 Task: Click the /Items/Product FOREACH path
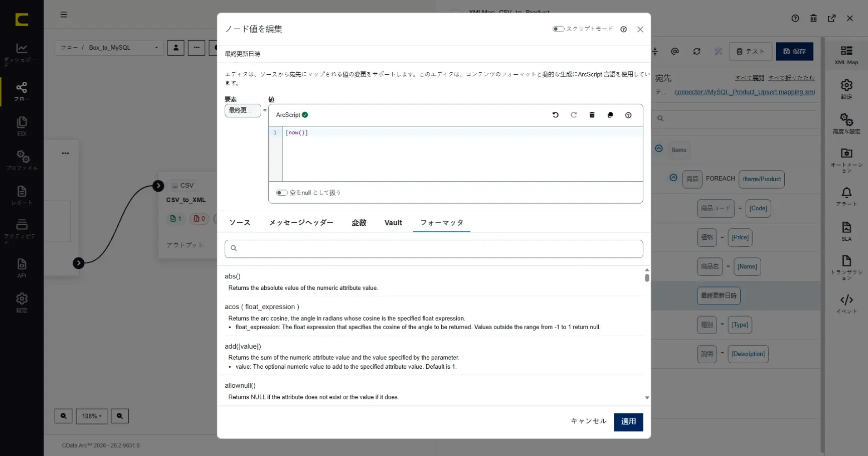pos(762,179)
